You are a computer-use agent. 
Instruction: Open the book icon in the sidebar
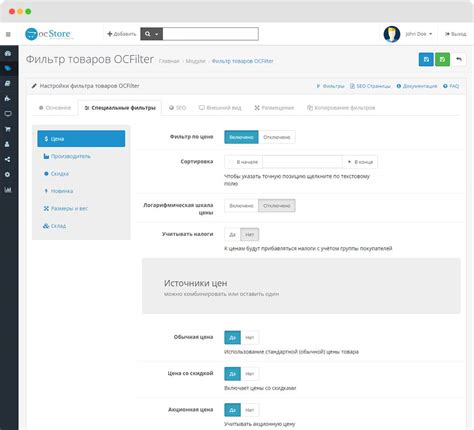point(8,83)
